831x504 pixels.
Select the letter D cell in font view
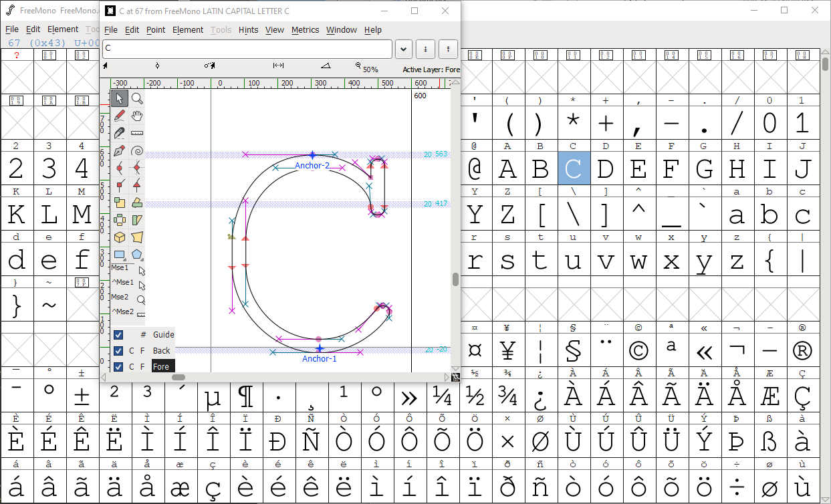pyautogui.click(x=606, y=168)
